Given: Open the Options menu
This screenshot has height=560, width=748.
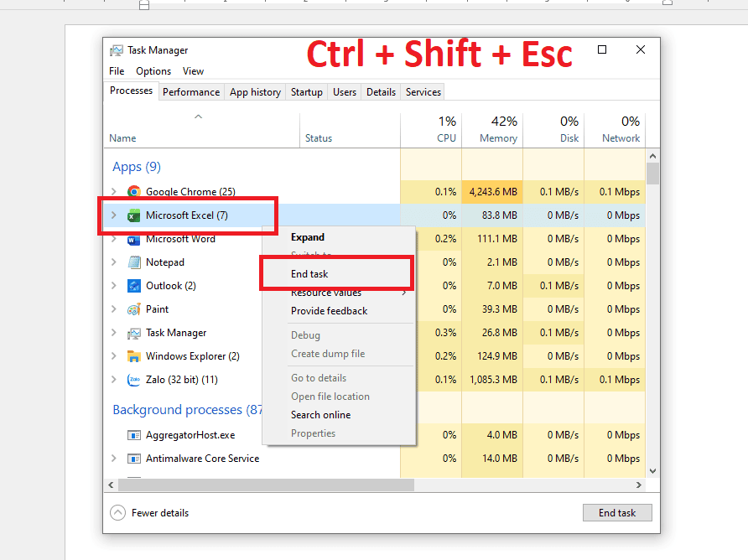Looking at the screenshot, I should pos(153,71).
